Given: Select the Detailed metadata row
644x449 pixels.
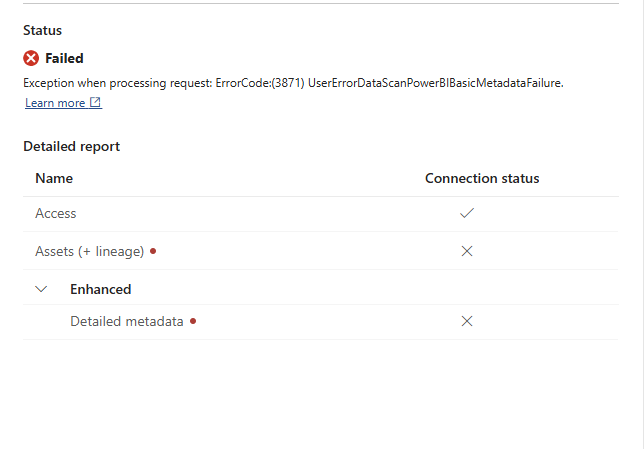Looking at the screenshot, I should point(126,321).
